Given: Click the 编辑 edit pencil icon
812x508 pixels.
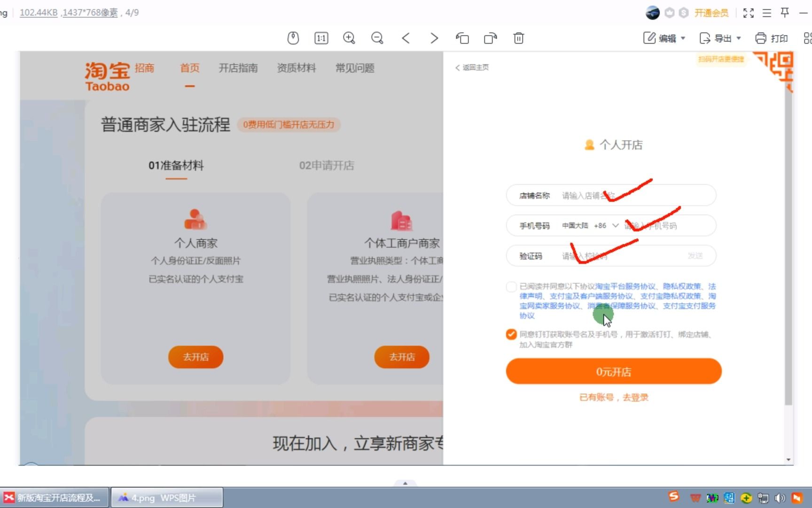Looking at the screenshot, I should [x=649, y=38].
